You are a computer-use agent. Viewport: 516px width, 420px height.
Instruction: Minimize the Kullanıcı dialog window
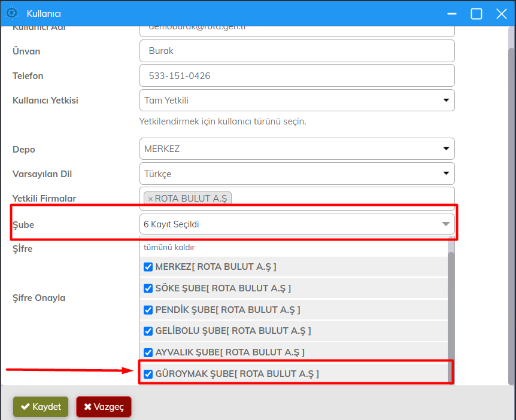(451, 14)
